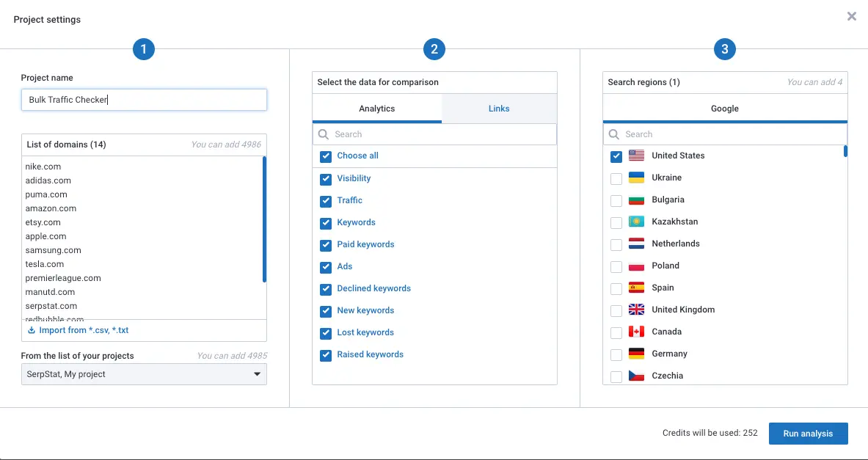Click the import download icon
This screenshot has height=460, width=868.
pos(32,331)
